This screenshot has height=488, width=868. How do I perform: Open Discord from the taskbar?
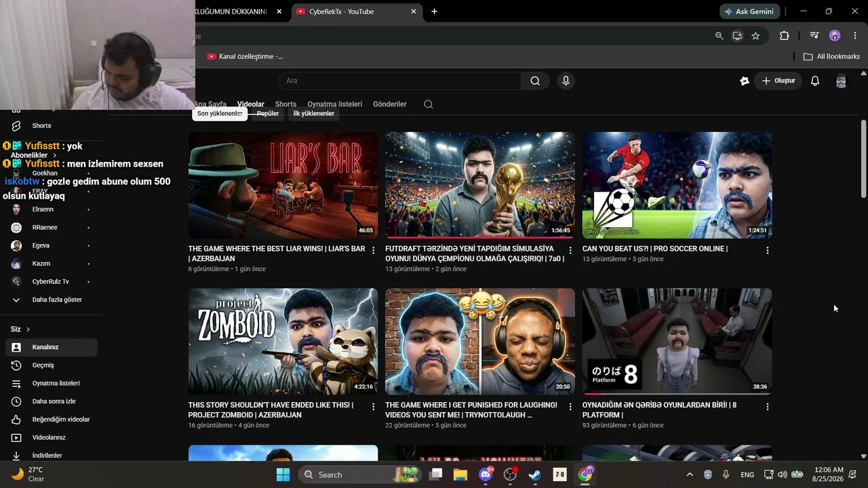[486, 474]
